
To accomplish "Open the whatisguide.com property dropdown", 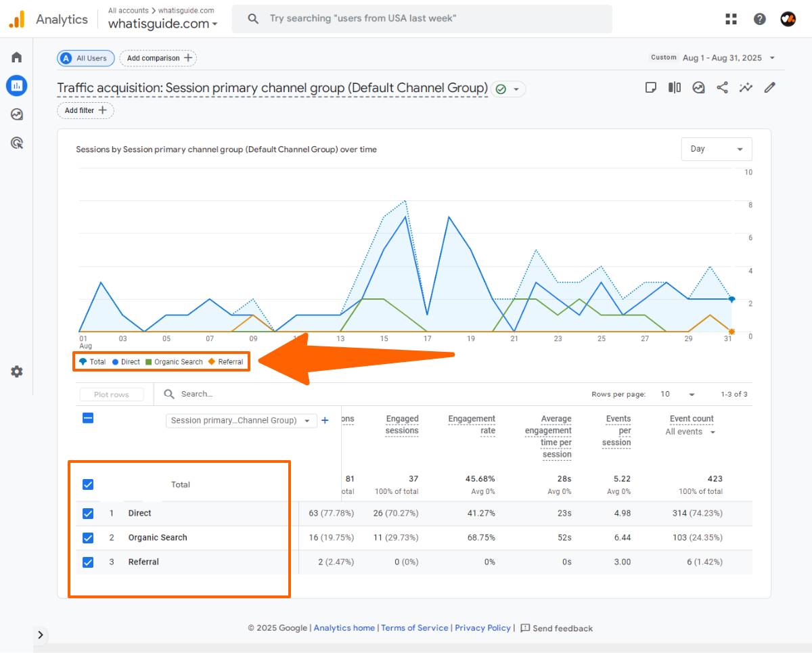I will click(163, 24).
